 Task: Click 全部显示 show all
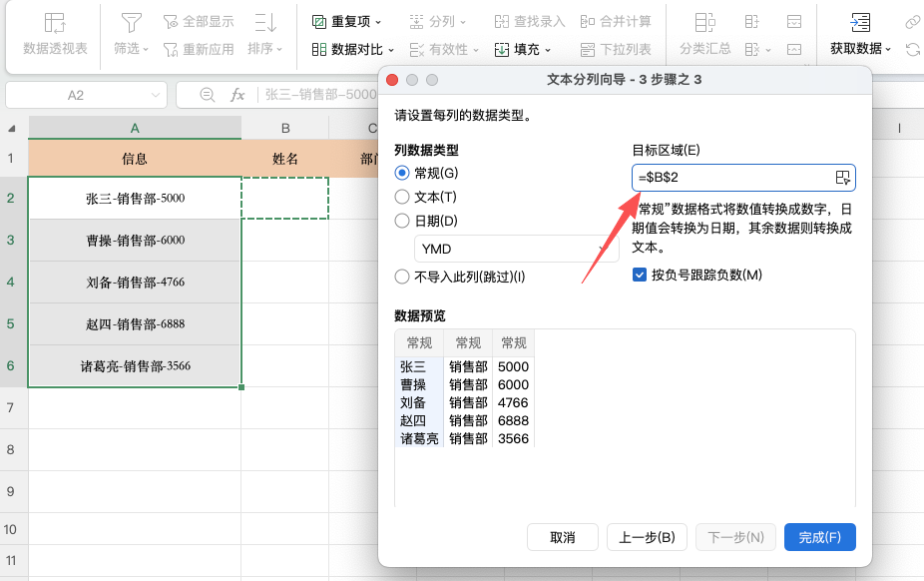click(x=199, y=22)
